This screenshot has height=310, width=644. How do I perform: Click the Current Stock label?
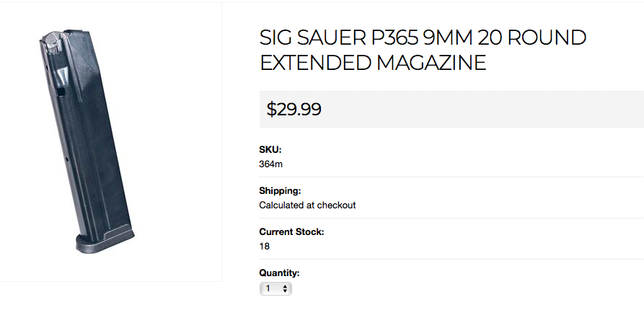[x=291, y=232]
